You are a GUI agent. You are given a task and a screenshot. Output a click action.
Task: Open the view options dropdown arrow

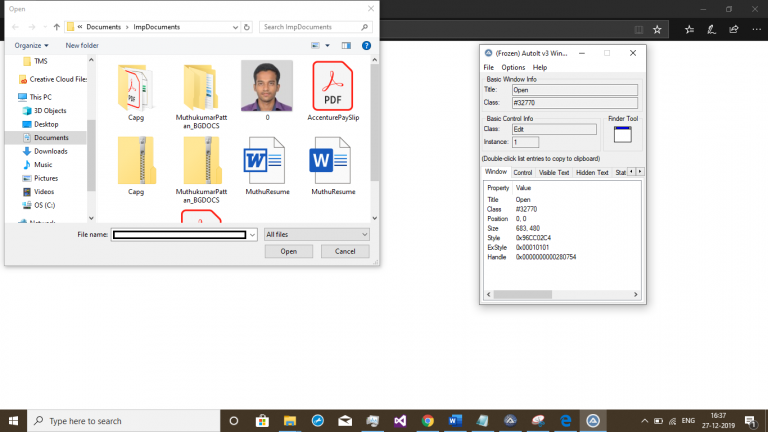point(328,46)
